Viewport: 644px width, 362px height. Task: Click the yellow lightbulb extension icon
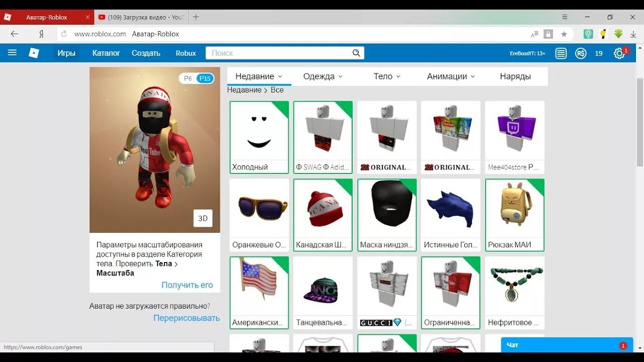coord(603,34)
